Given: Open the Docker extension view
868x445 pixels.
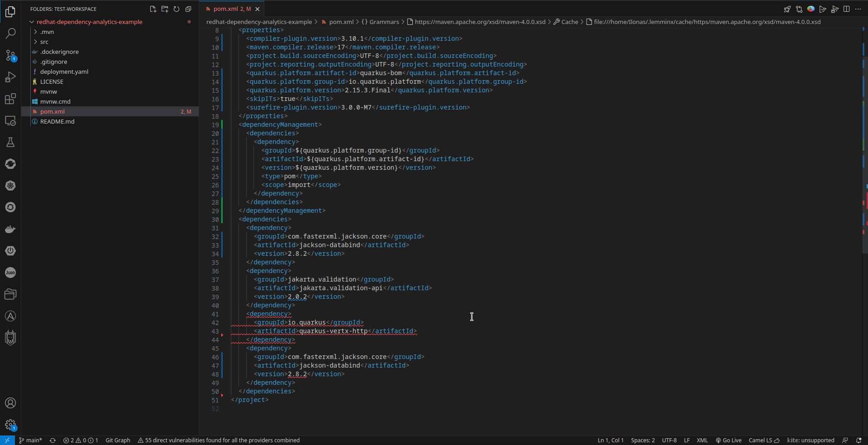Looking at the screenshot, I should pyautogui.click(x=10, y=229).
